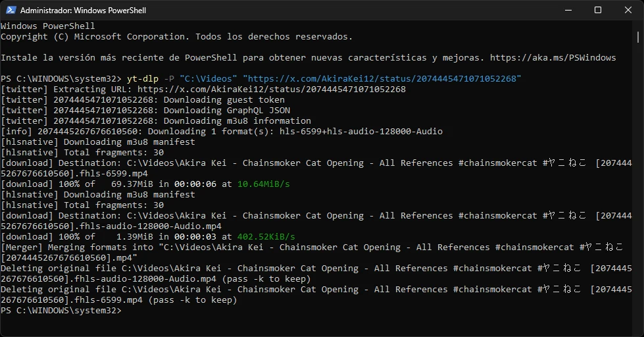Click the 'yt-dlp' command text
644x337 pixels.
[143, 78]
